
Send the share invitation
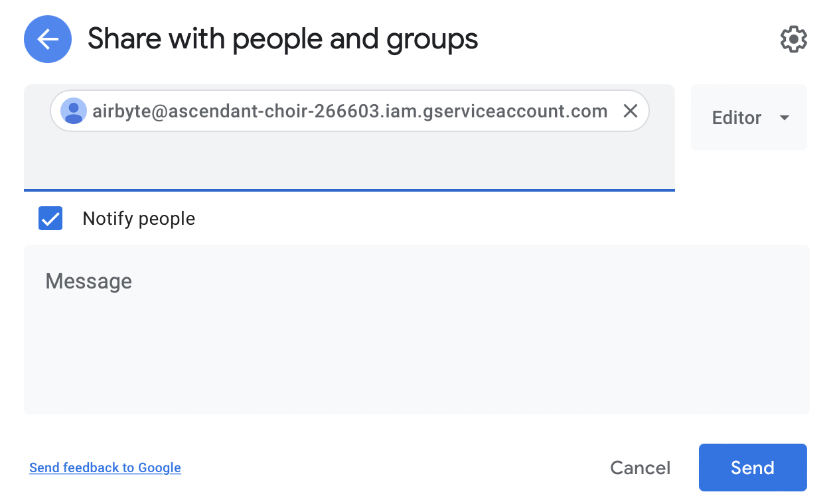pyautogui.click(x=753, y=468)
